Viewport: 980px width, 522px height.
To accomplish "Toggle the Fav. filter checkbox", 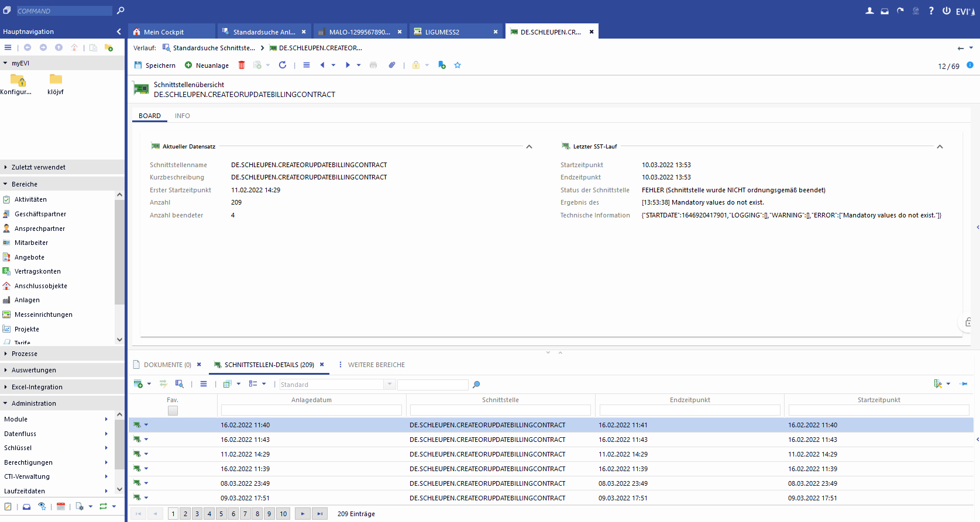I will [173, 410].
